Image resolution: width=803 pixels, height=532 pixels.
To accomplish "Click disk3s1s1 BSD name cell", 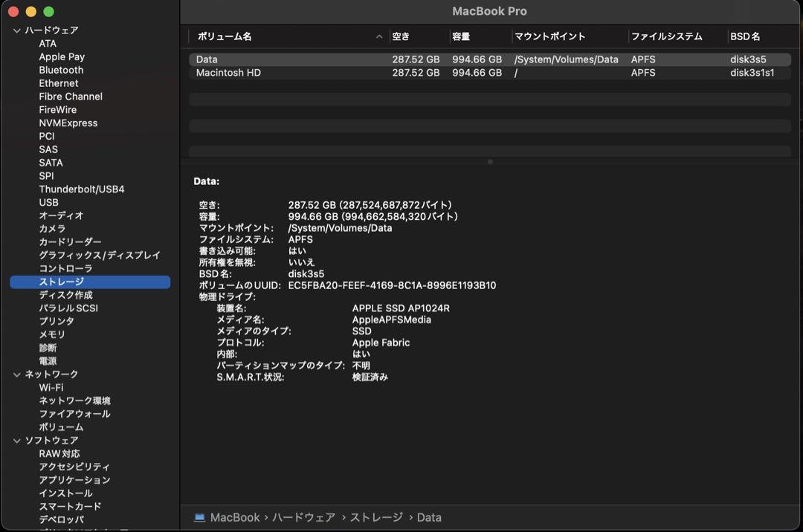I will point(752,73).
